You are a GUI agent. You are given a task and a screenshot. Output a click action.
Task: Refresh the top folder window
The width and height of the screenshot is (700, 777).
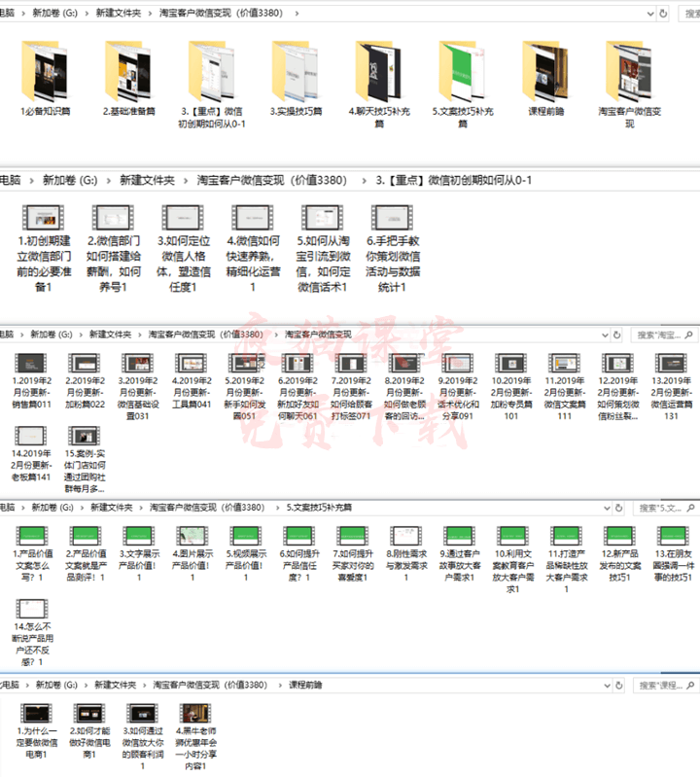pyautogui.click(x=663, y=14)
